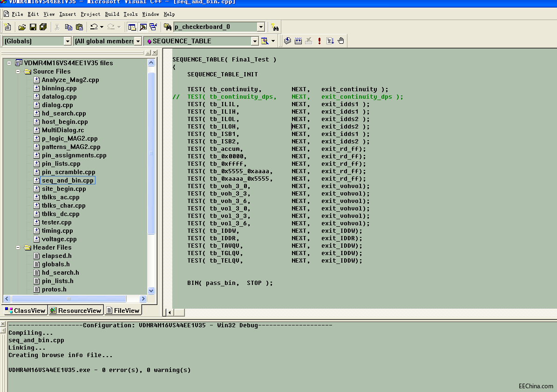This screenshot has height=392, width=557.
Task: Open the Tools menu
Action: [x=130, y=14]
